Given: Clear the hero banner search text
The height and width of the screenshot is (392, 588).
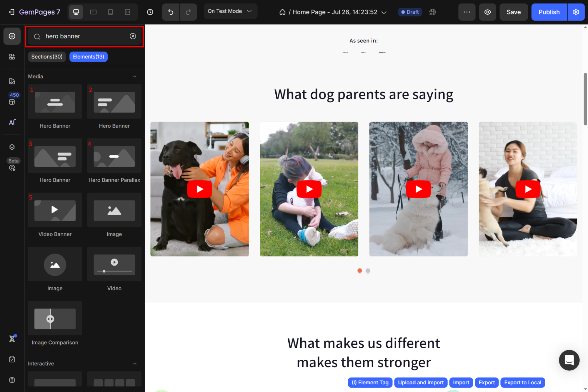Looking at the screenshot, I should (x=133, y=36).
